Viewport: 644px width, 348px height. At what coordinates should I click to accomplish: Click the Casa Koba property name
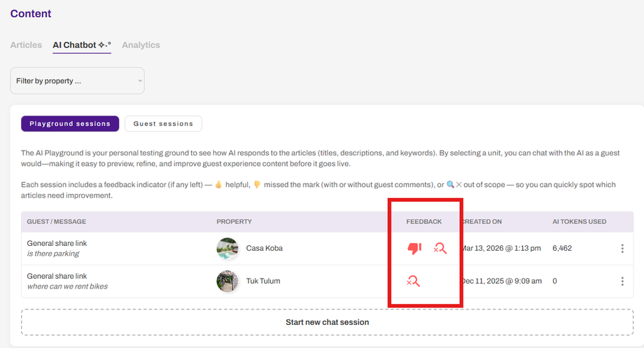[x=265, y=249]
